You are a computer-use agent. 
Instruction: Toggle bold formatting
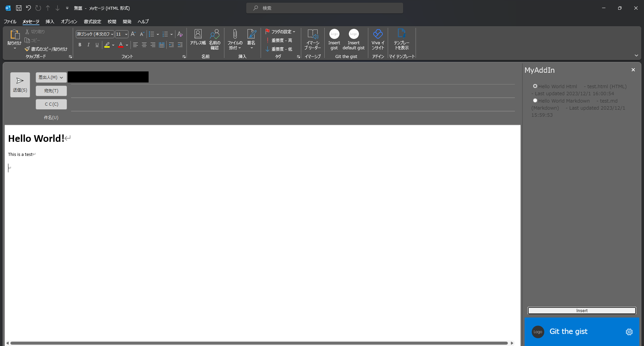point(80,45)
